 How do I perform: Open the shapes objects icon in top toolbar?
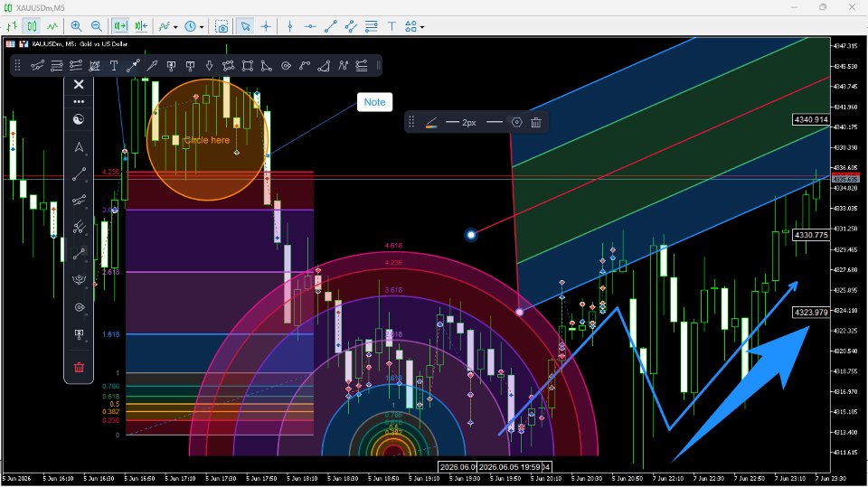click(x=410, y=26)
